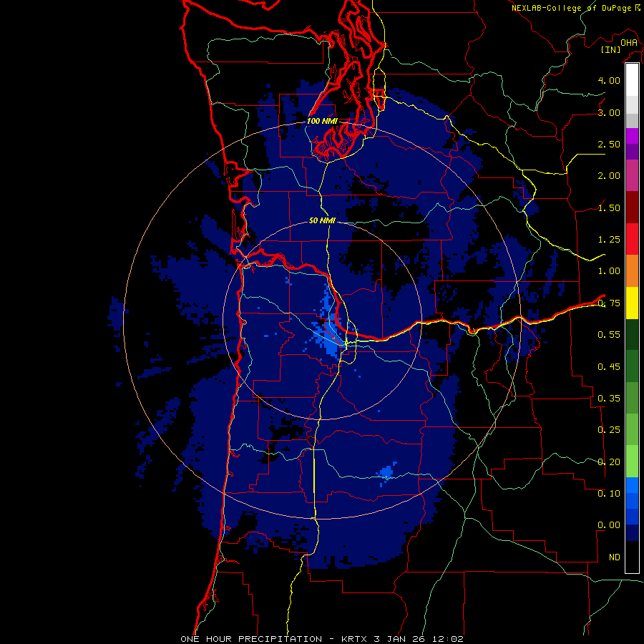Click the 1.00 legend value
This screenshot has height=644, width=644.
click(x=609, y=271)
